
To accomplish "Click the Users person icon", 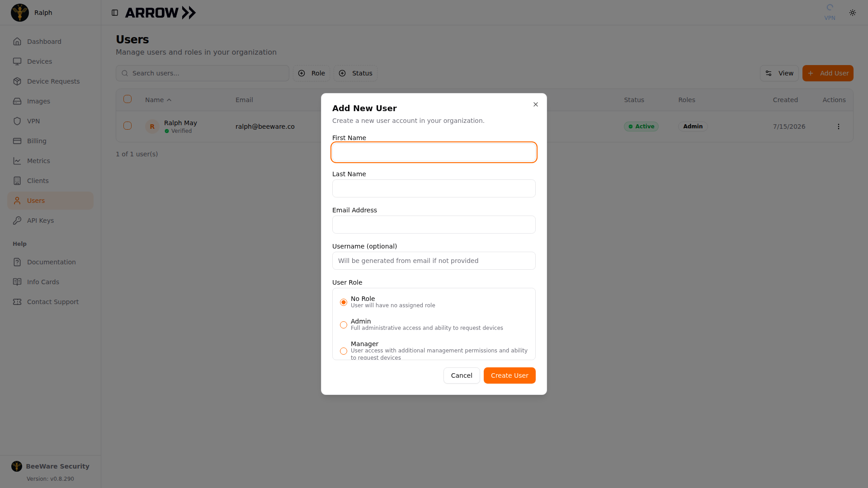I will [17, 201].
